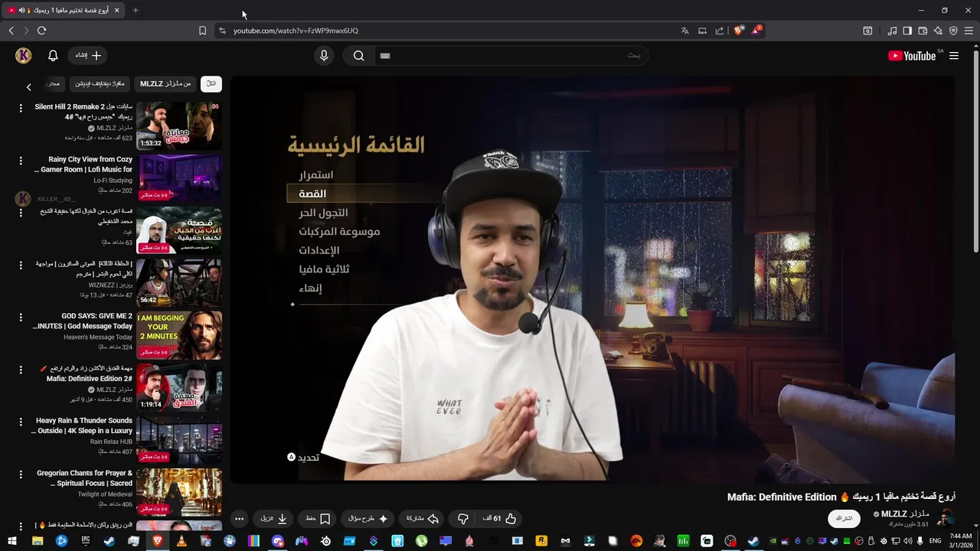Open Mafia: Definitive Edition 2# video title
Viewport: 980px width, 551px height.
point(86,373)
